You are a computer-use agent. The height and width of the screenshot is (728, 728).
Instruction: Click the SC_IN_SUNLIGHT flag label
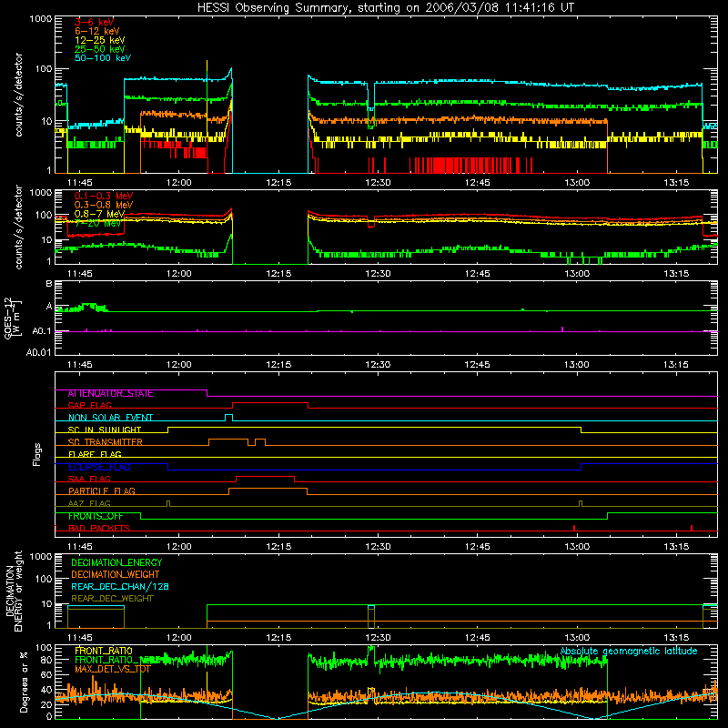coord(105,430)
